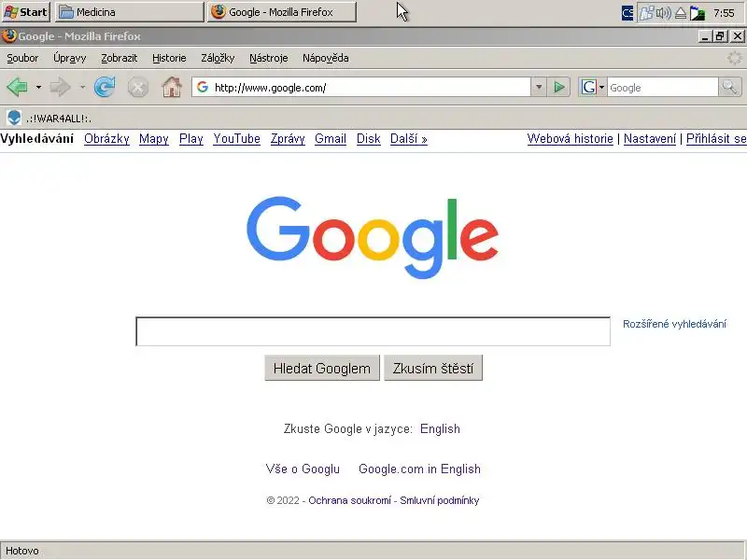This screenshot has width=747, height=560.
Task: Open the Nastavení link
Action: [650, 138]
